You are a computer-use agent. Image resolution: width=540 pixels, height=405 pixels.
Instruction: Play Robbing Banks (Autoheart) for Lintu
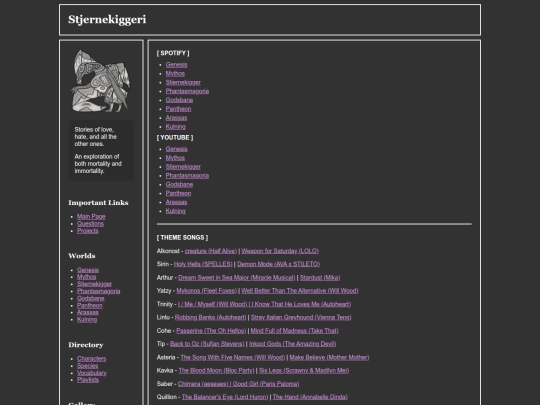pyautogui.click(x=210, y=318)
